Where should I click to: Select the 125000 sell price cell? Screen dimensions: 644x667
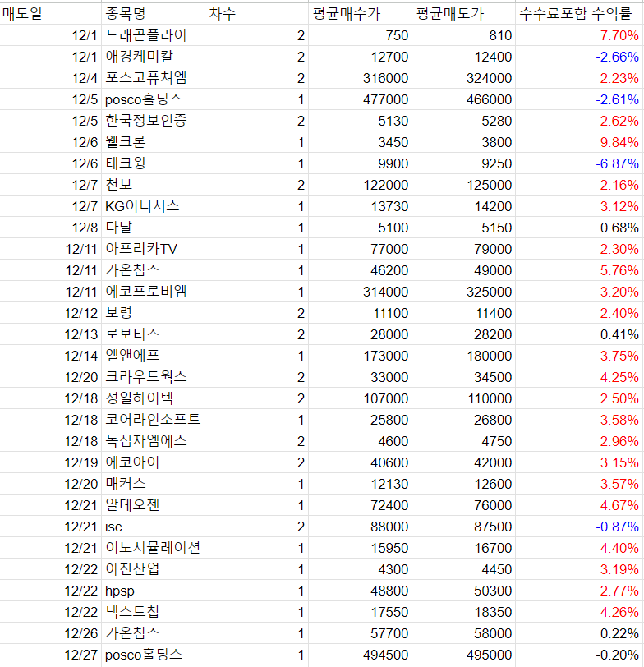pyautogui.click(x=463, y=185)
